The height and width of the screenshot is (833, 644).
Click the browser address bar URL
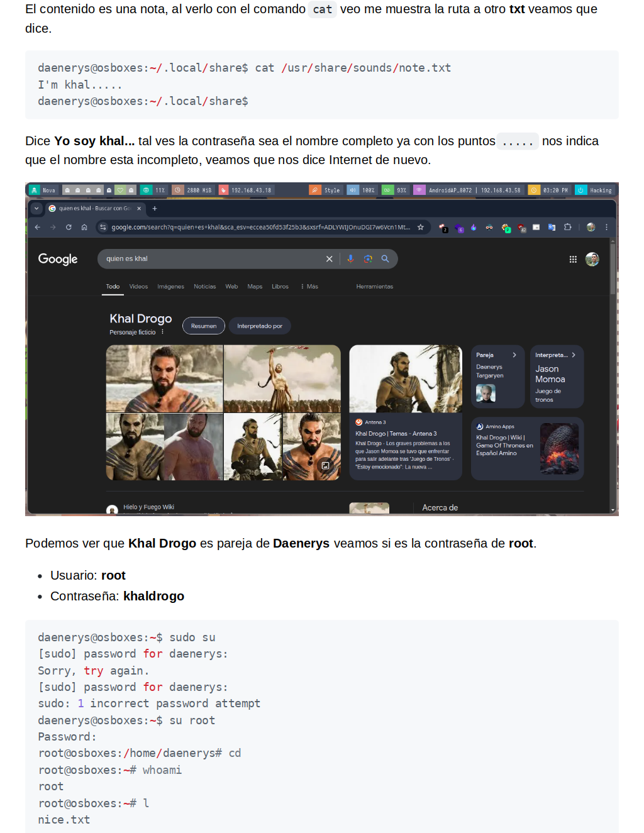(x=260, y=227)
